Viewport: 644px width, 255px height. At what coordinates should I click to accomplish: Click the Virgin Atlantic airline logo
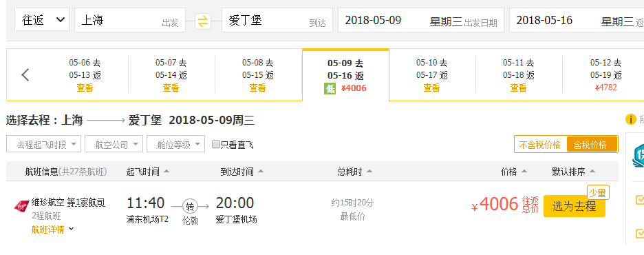(21, 205)
